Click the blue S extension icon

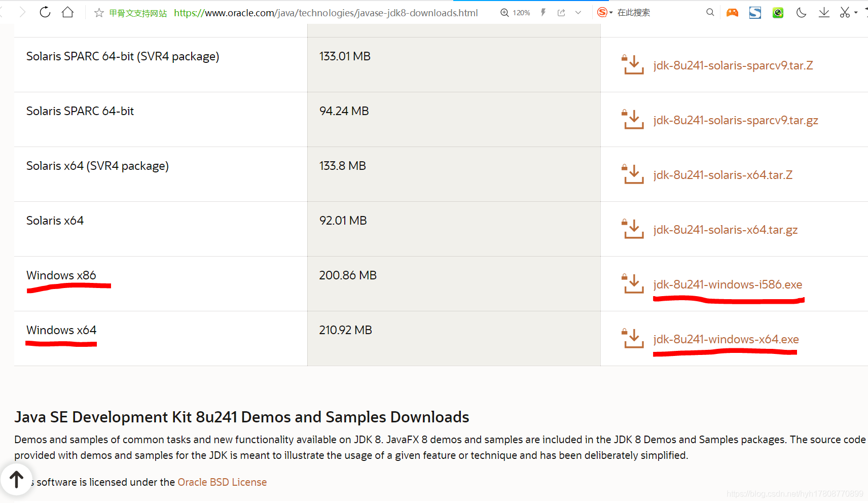coord(755,13)
